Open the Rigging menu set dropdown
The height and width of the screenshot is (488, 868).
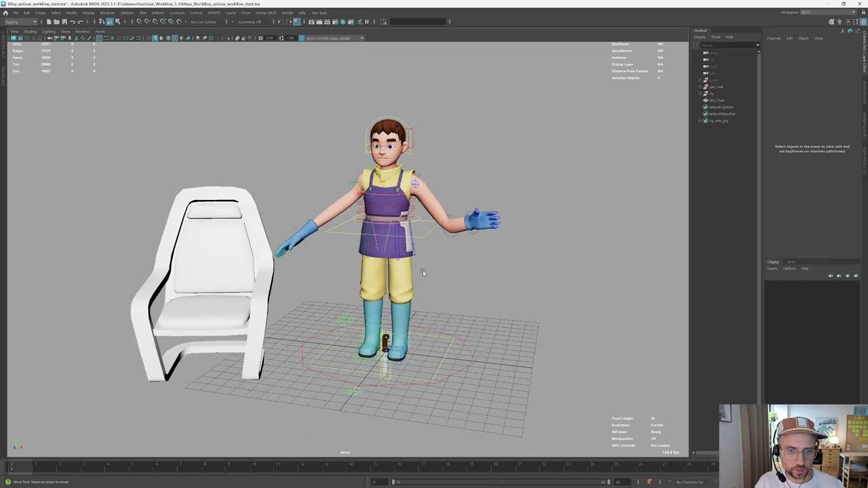point(21,22)
